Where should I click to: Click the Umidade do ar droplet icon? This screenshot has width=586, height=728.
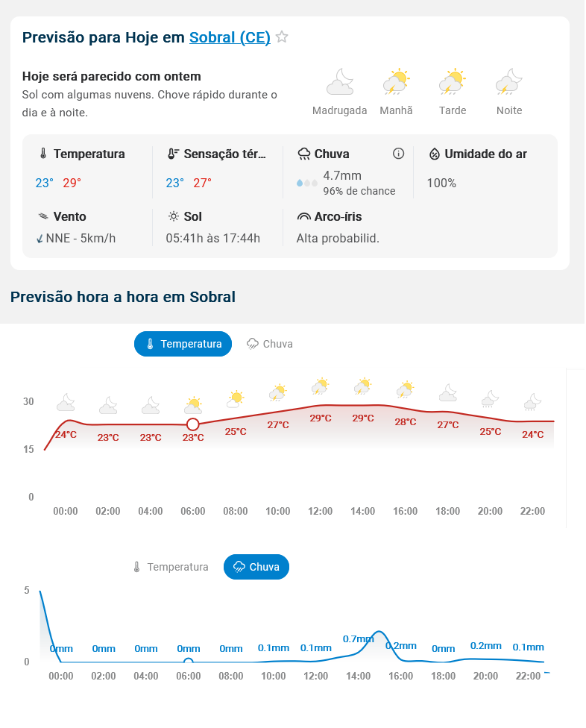pyautogui.click(x=435, y=154)
